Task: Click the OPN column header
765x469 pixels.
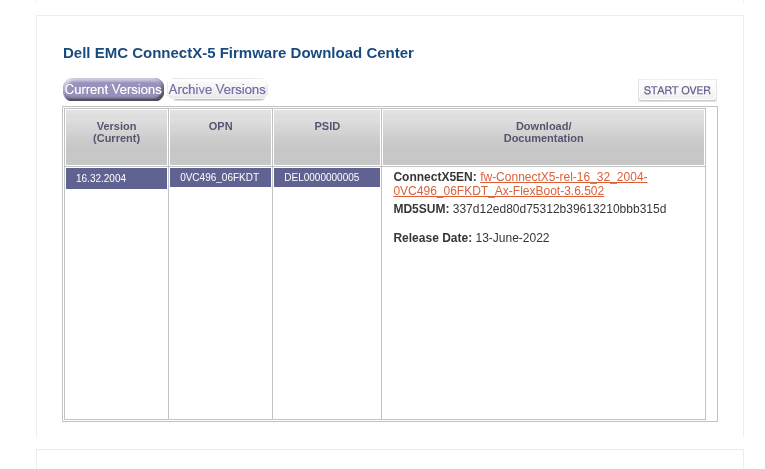Action: [220, 127]
